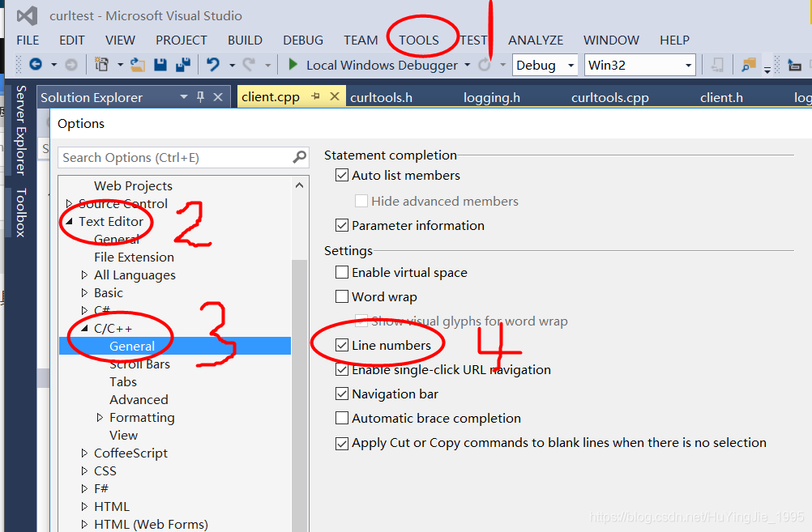Expand the CoffeeScript tree node
This screenshot has height=532, width=812.
pos(84,453)
